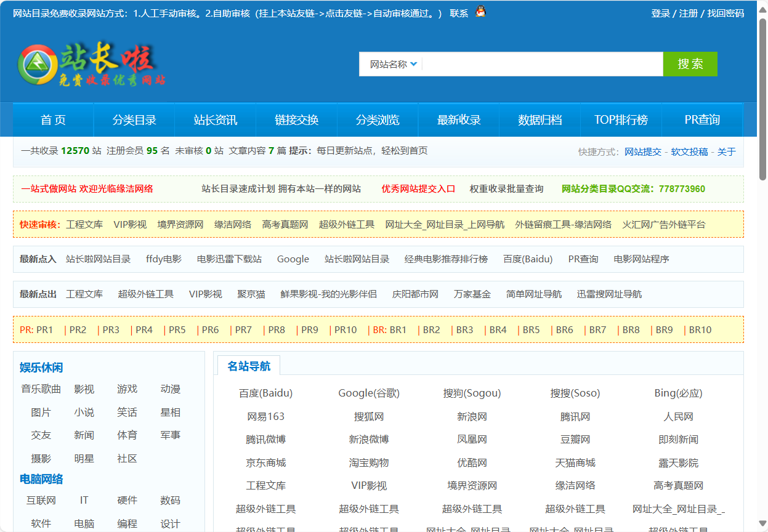
Task: Open 数据归档 navigation item
Action: [x=540, y=120]
